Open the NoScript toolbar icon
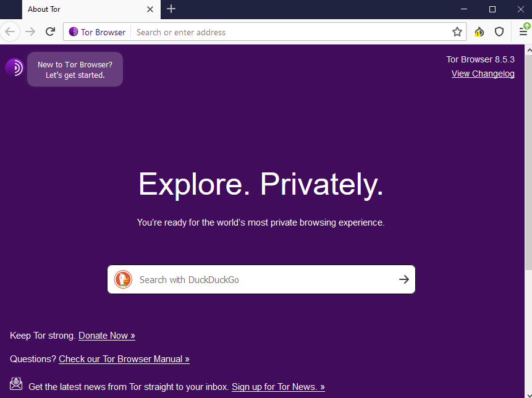Viewport: 532px width, 398px height. pos(479,32)
